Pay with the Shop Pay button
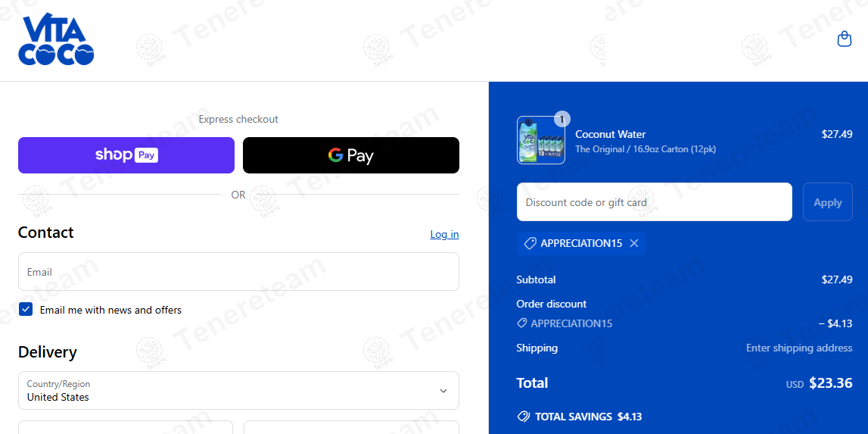 click(x=126, y=155)
